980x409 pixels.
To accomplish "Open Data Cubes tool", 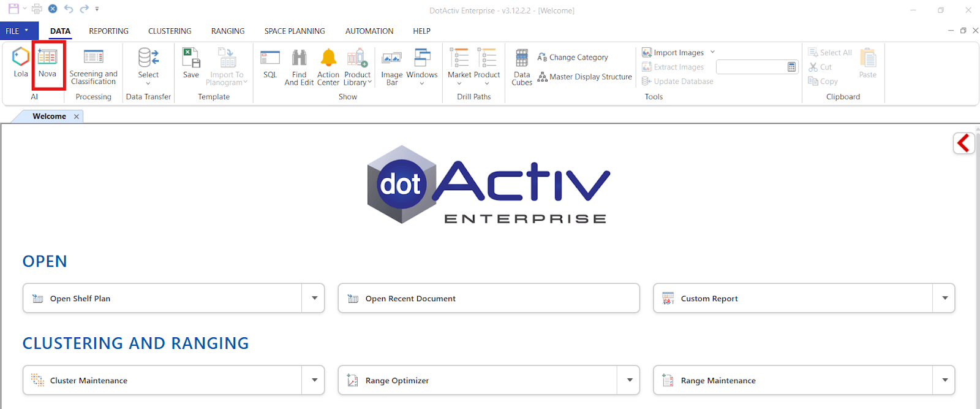I will (x=522, y=66).
